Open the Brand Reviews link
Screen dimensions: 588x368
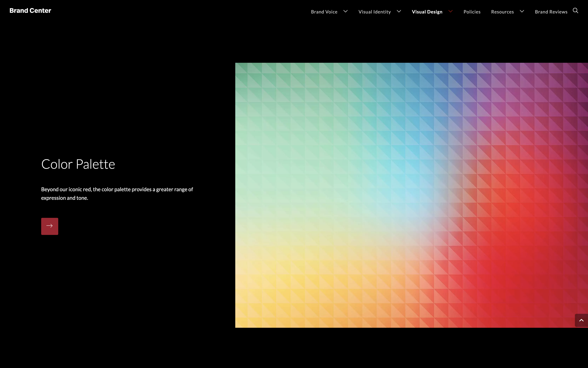tap(551, 12)
